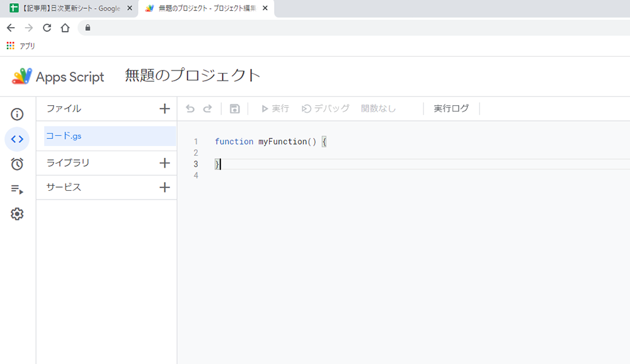Click the サービス section label
The height and width of the screenshot is (364, 630).
click(64, 187)
